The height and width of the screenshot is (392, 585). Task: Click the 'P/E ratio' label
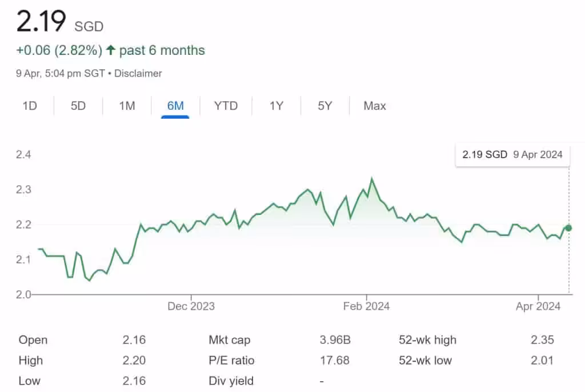point(231,361)
